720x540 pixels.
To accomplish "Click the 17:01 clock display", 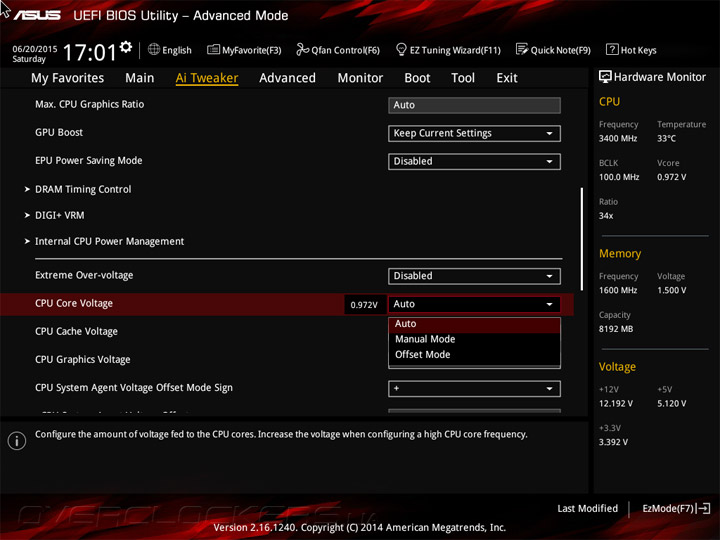I will click(x=90, y=52).
